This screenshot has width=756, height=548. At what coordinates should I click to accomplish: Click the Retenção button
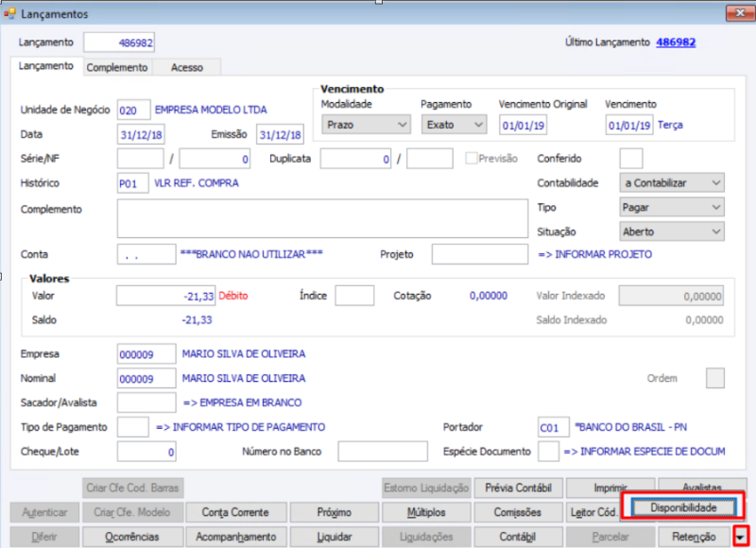(x=695, y=537)
